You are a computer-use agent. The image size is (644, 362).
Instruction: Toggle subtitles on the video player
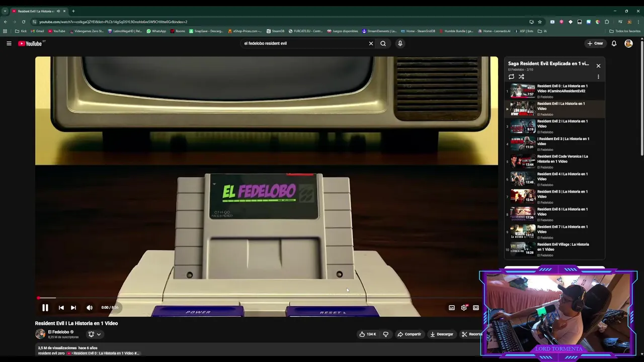pyautogui.click(x=452, y=308)
